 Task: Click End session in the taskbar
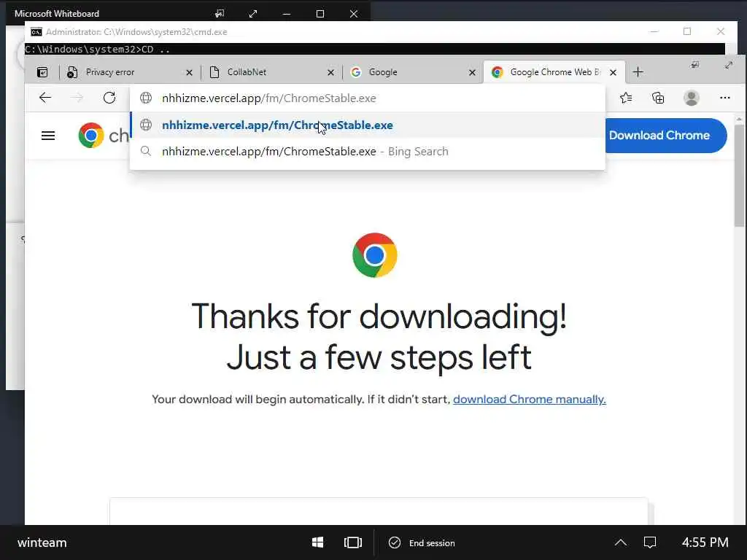[x=422, y=542]
